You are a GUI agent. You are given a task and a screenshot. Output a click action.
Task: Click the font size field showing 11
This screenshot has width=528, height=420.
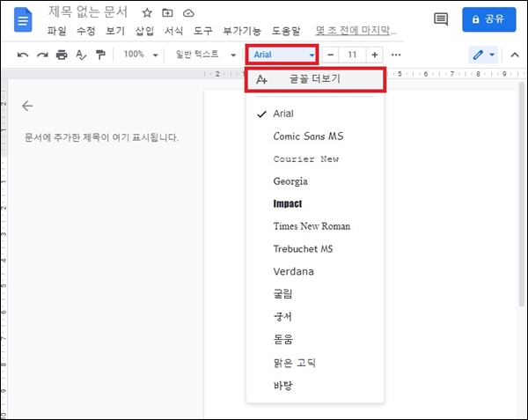(352, 55)
